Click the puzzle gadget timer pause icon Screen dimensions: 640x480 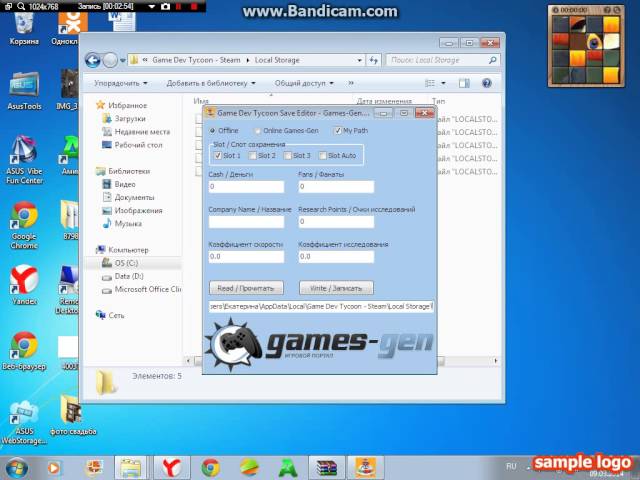click(556, 10)
